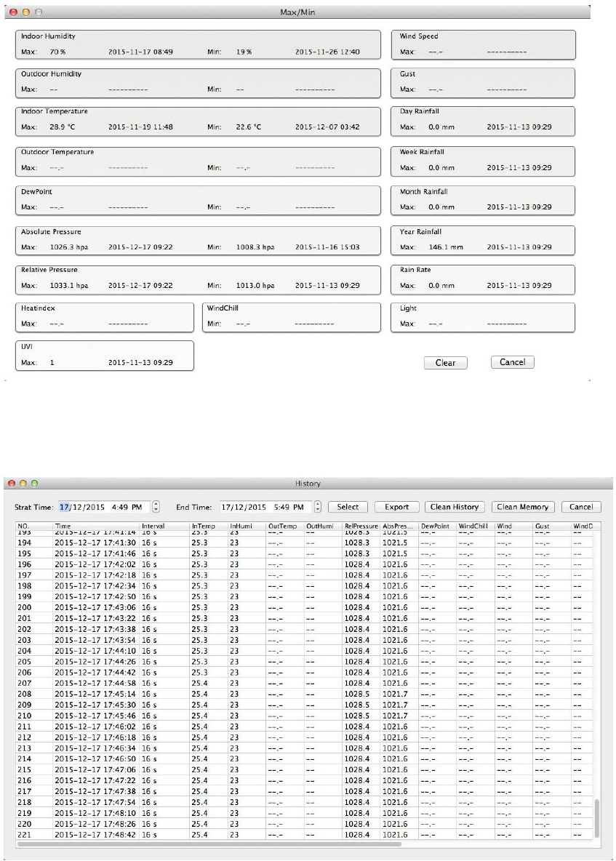The image size is (616, 861).
Task: Select history row number 200
Action: coord(305,607)
